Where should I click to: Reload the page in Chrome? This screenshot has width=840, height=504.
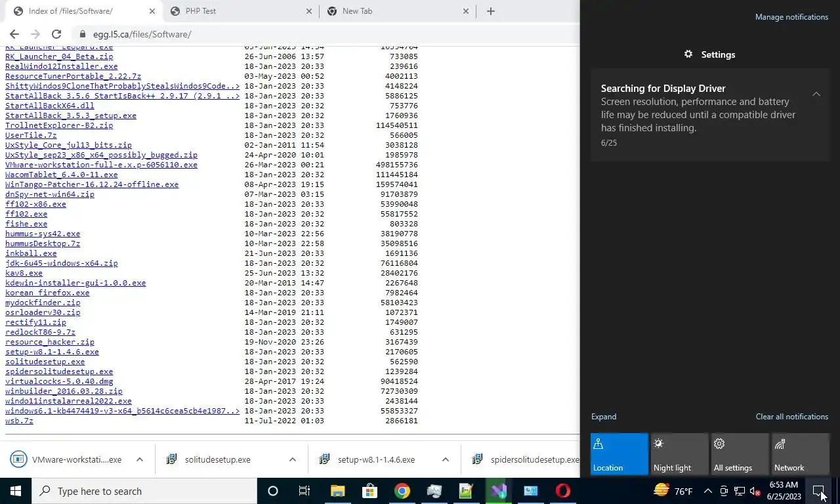(x=56, y=34)
